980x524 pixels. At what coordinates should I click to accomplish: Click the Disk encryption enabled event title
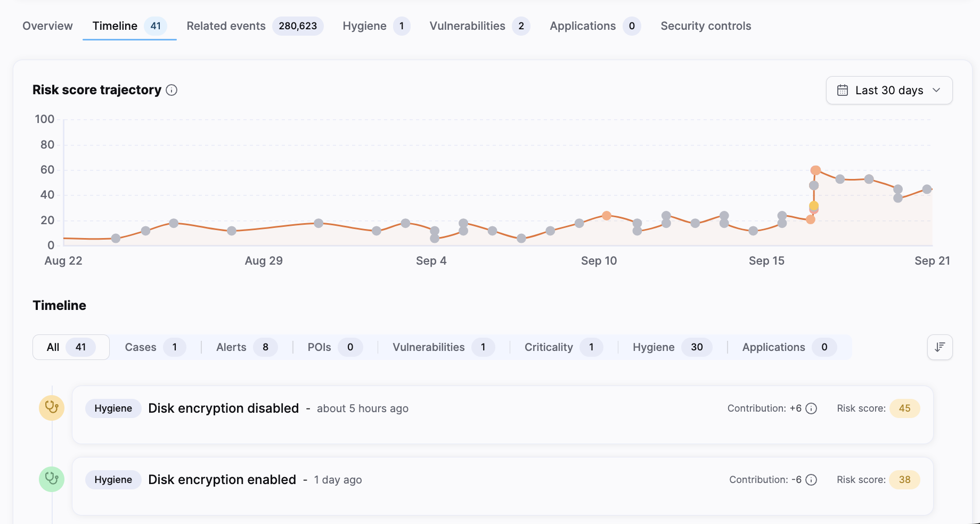tap(222, 480)
